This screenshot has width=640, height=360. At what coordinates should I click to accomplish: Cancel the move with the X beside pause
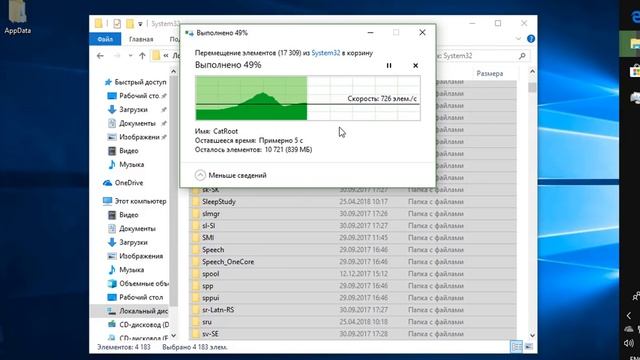point(415,65)
